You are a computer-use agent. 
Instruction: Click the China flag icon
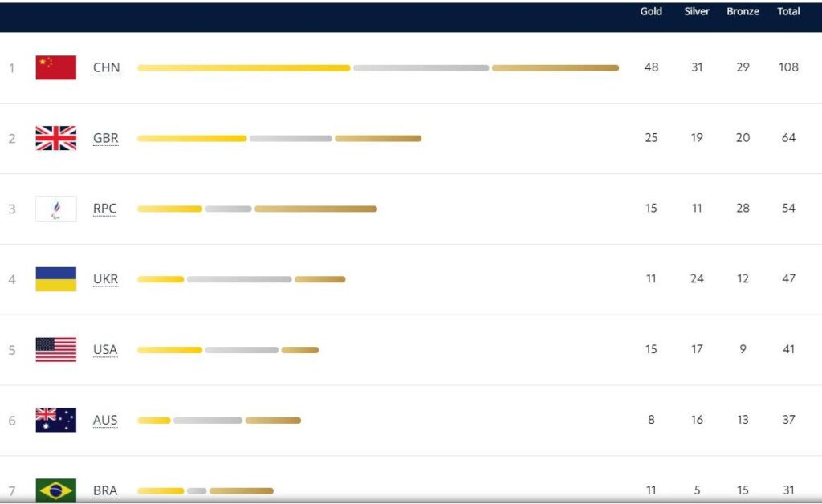pyautogui.click(x=55, y=67)
